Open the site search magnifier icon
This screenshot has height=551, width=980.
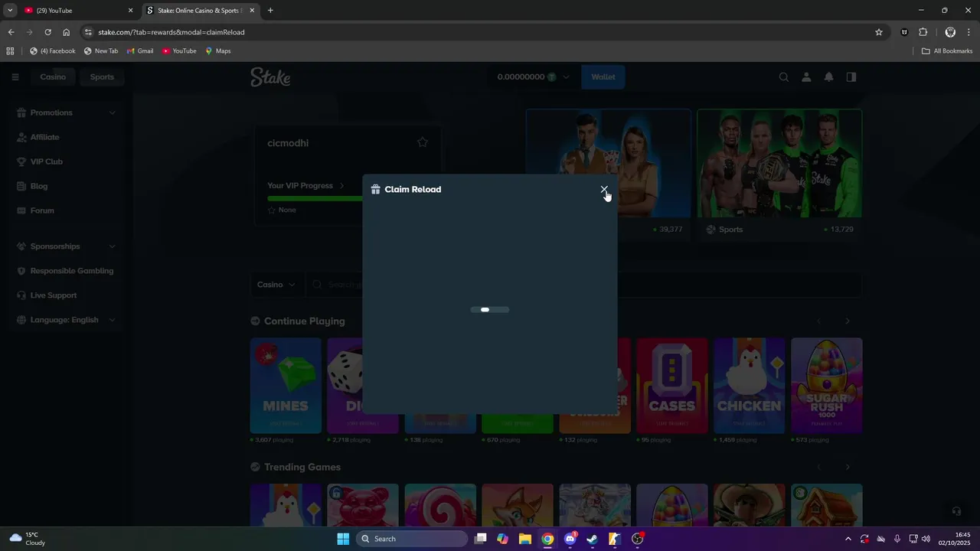[783, 77]
